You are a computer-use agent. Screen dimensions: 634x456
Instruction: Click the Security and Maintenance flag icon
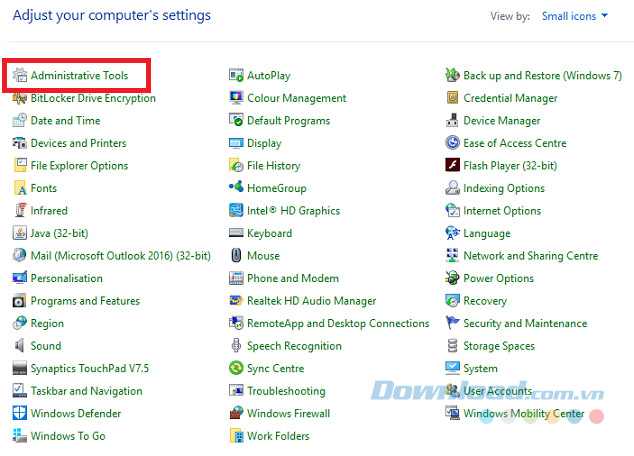(x=452, y=323)
